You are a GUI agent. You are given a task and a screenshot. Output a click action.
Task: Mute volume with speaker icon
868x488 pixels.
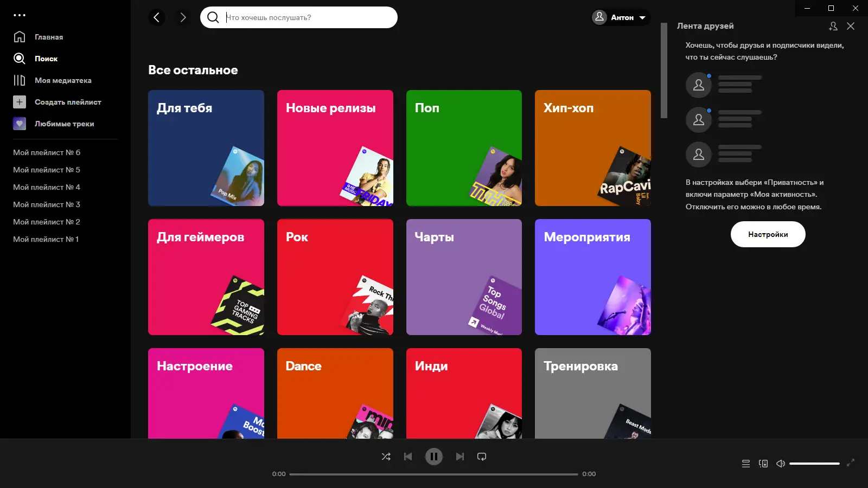tap(781, 464)
